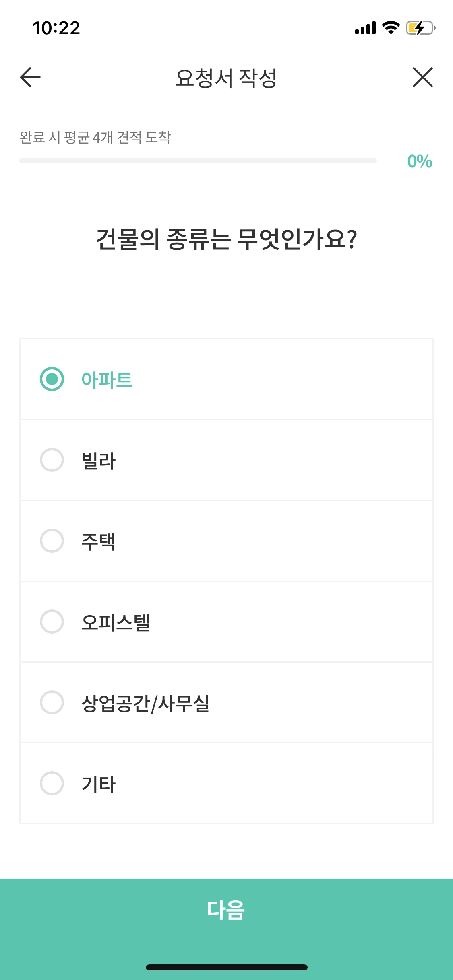This screenshot has width=453, height=980.
Task: Tap the empty radio circle beside 기타
Action: pyautogui.click(x=52, y=782)
